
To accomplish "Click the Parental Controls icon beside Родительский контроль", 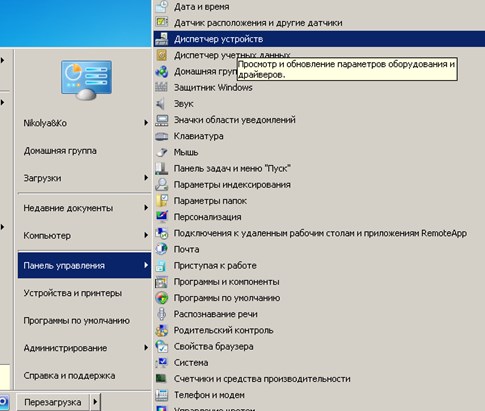I will [x=162, y=330].
